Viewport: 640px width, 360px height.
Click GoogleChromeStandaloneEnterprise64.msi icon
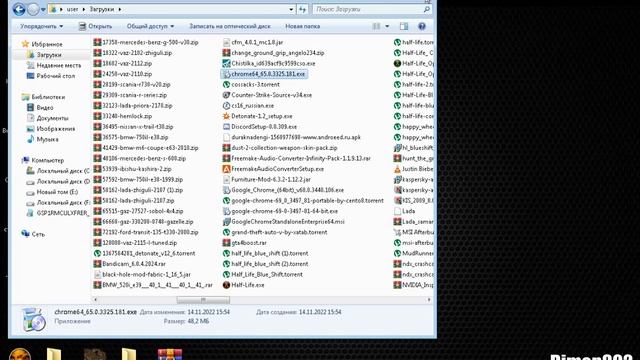click(x=227, y=222)
